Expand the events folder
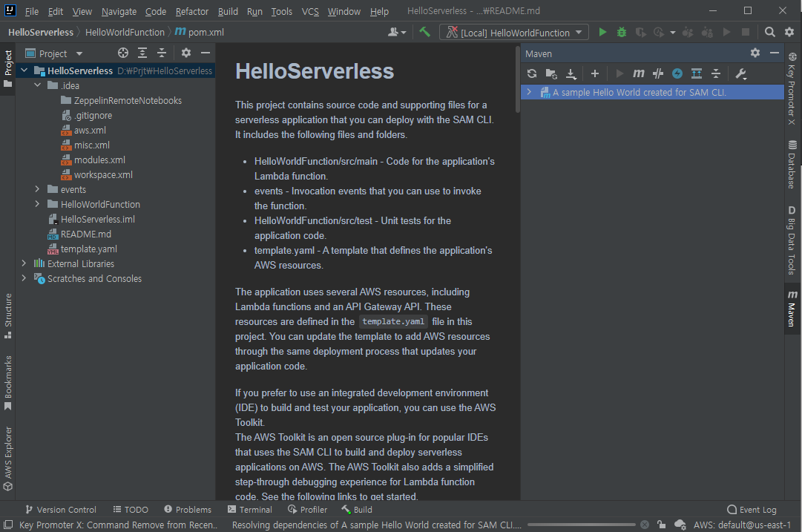The image size is (802, 532). [x=37, y=189]
